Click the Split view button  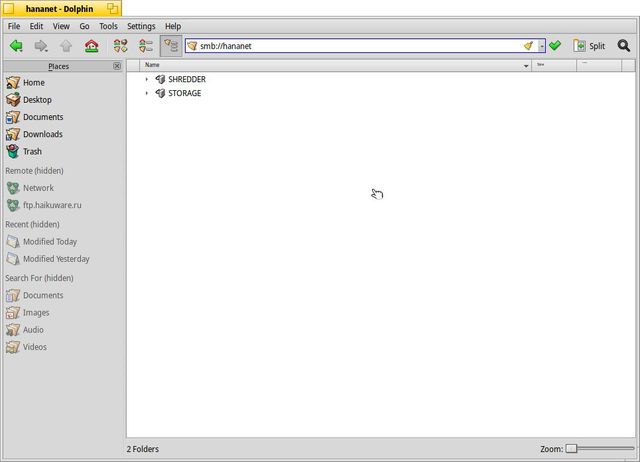pyautogui.click(x=589, y=46)
